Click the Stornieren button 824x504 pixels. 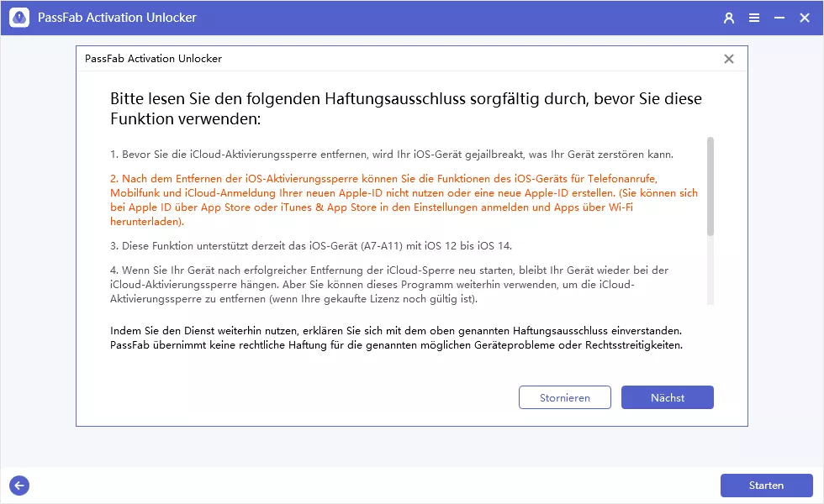point(564,397)
